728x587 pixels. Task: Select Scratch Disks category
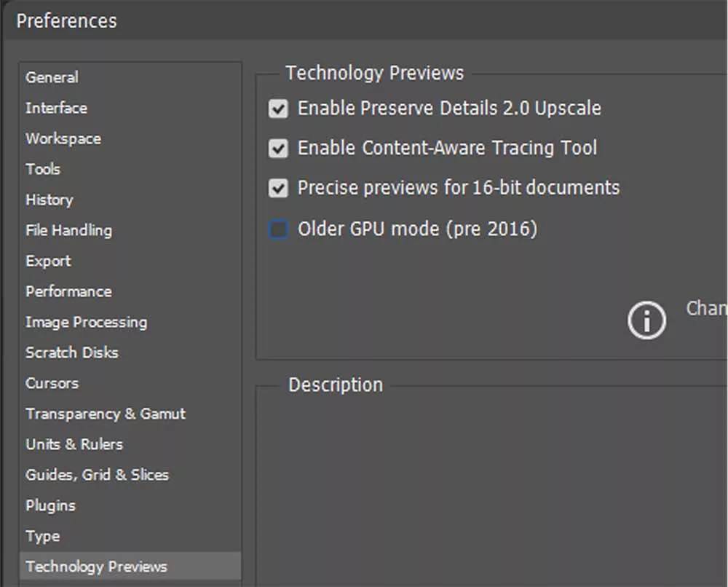click(71, 352)
